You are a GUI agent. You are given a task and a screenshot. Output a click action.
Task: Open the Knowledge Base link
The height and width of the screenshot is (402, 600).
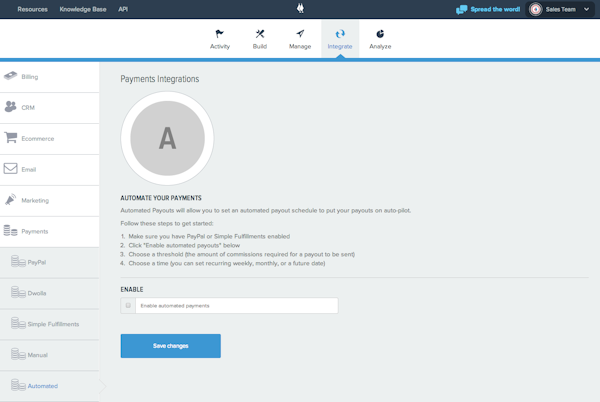(x=83, y=9)
